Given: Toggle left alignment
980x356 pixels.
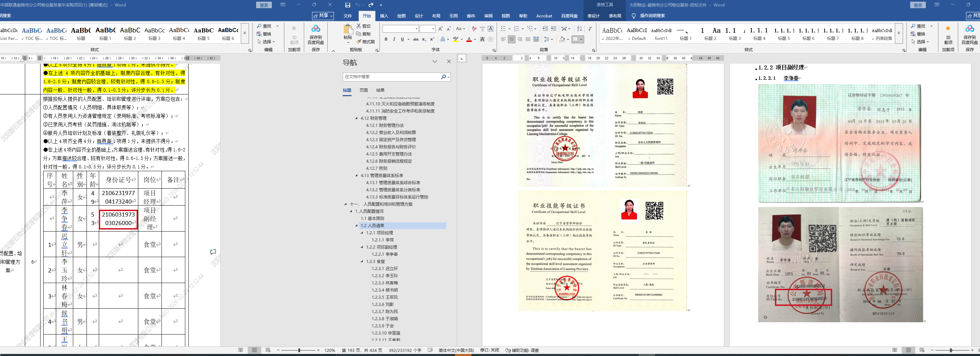Looking at the screenshot, I should pyautogui.click(x=503, y=39).
